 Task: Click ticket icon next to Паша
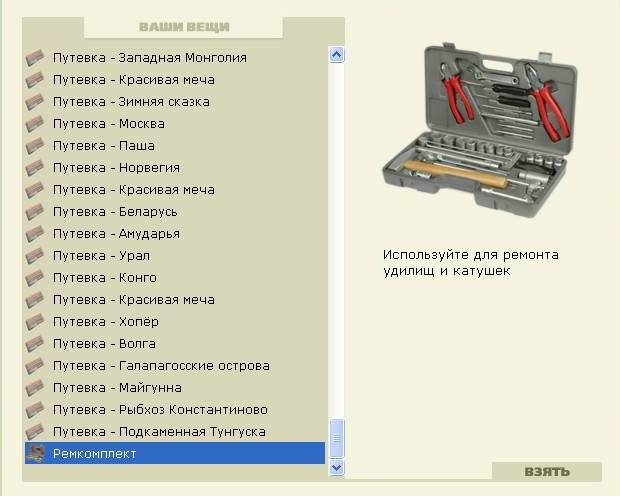tap(34, 146)
